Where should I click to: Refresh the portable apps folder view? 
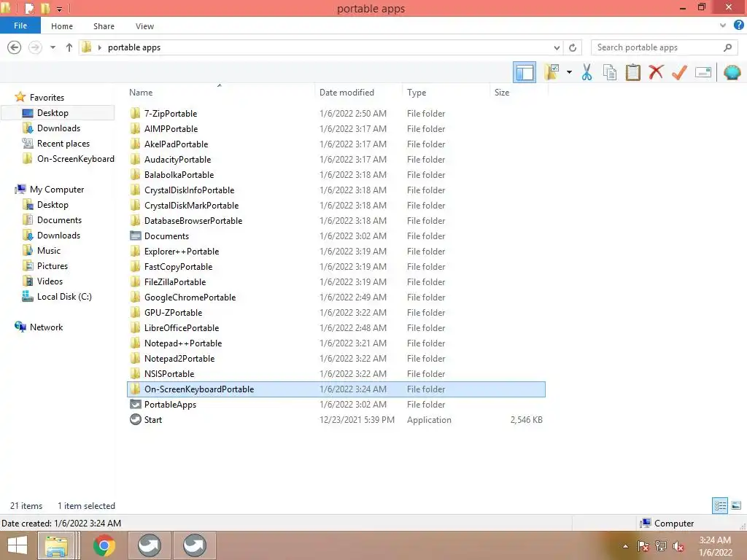(573, 47)
